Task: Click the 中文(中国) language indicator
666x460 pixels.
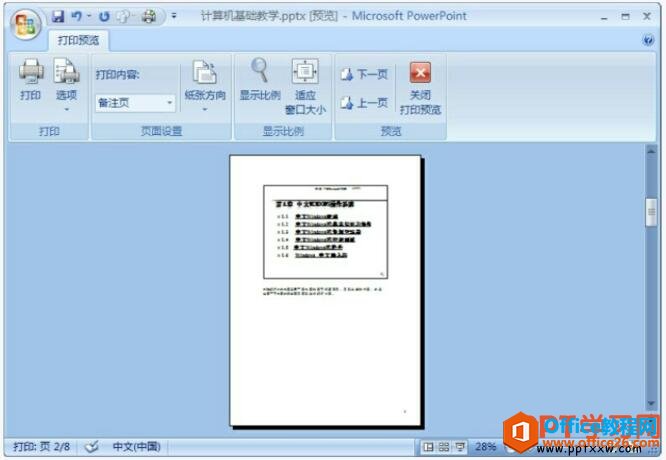Action: point(136,447)
